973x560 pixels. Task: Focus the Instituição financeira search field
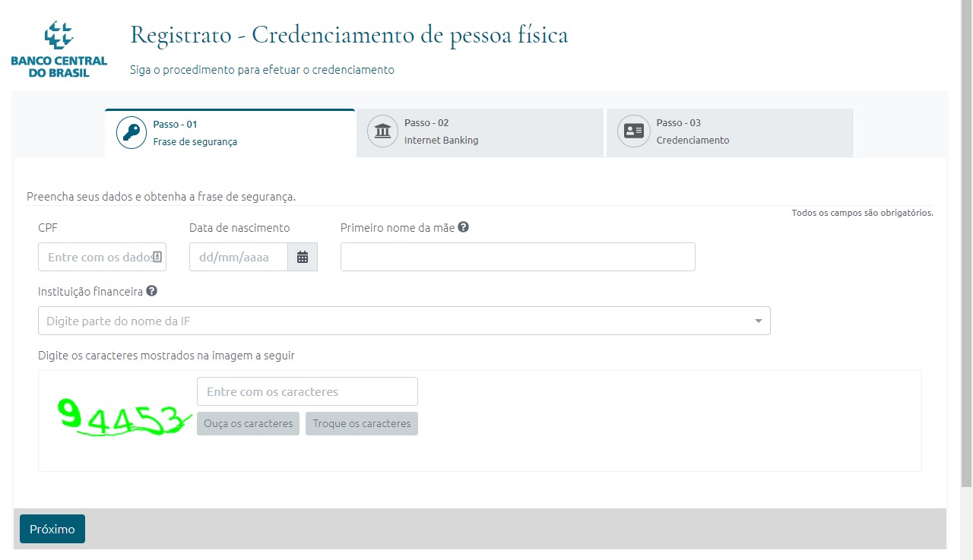tap(404, 321)
